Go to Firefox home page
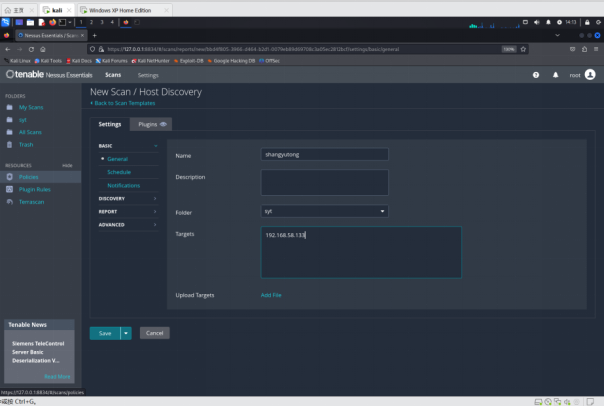Viewport: 605px width, 406px height. (x=43, y=49)
